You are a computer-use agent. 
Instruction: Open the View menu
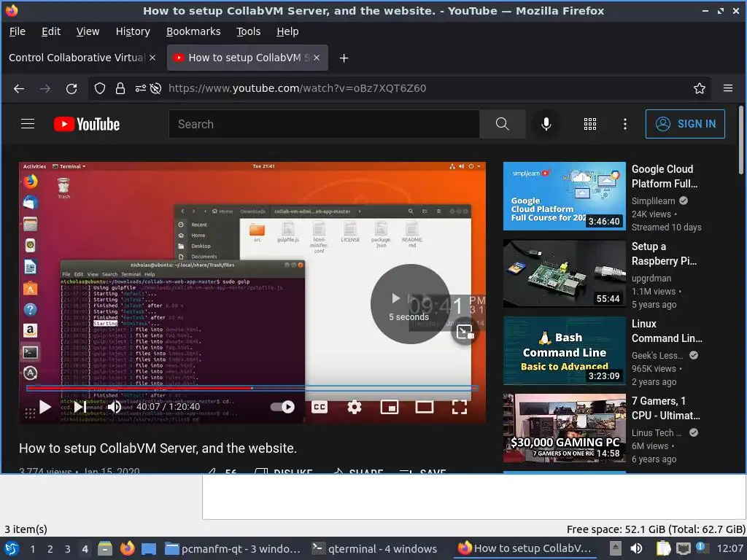pyautogui.click(x=88, y=31)
